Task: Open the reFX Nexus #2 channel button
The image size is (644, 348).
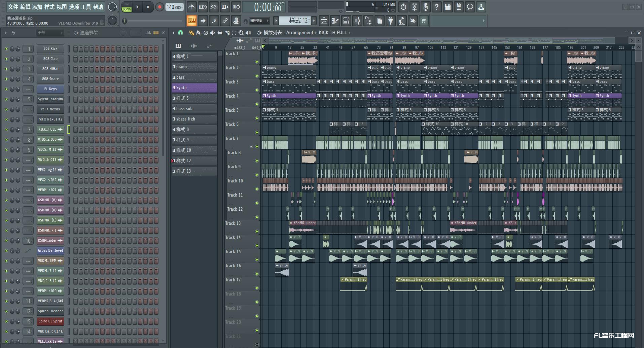Action: pyautogui.click(x=50, y=119)
